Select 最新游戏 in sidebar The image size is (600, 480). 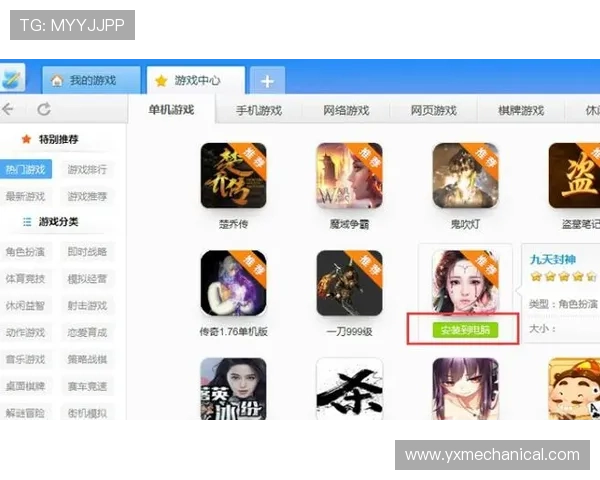point(25,196)
